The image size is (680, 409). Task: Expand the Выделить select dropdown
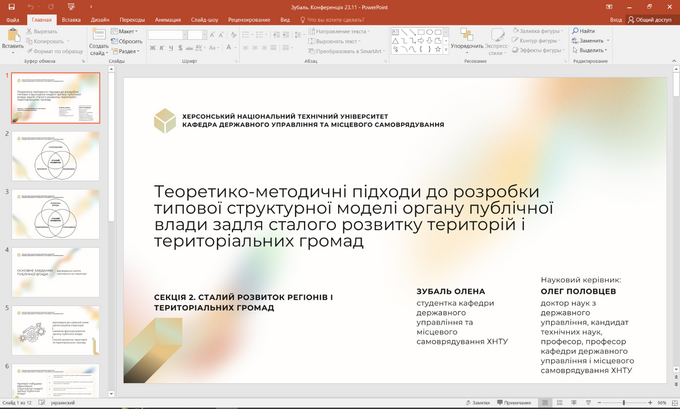click(591, 50)
